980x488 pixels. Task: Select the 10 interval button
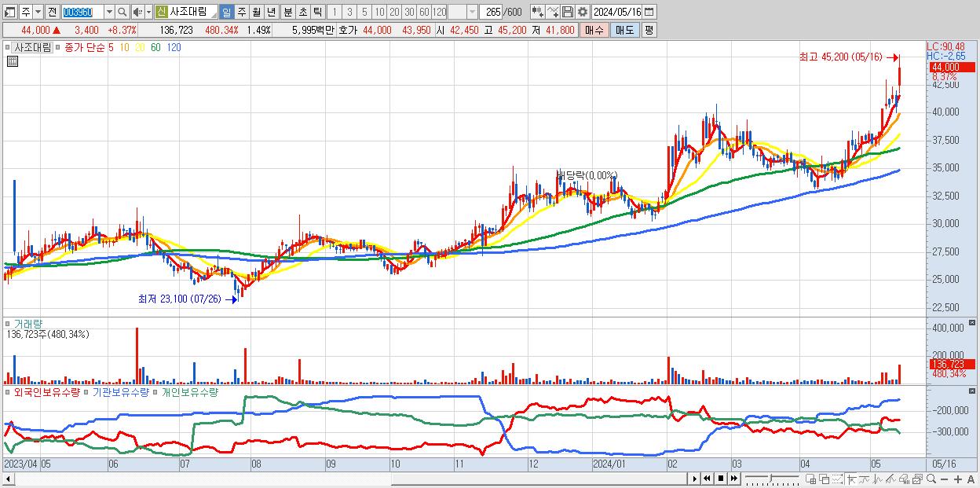pos(379,12)
